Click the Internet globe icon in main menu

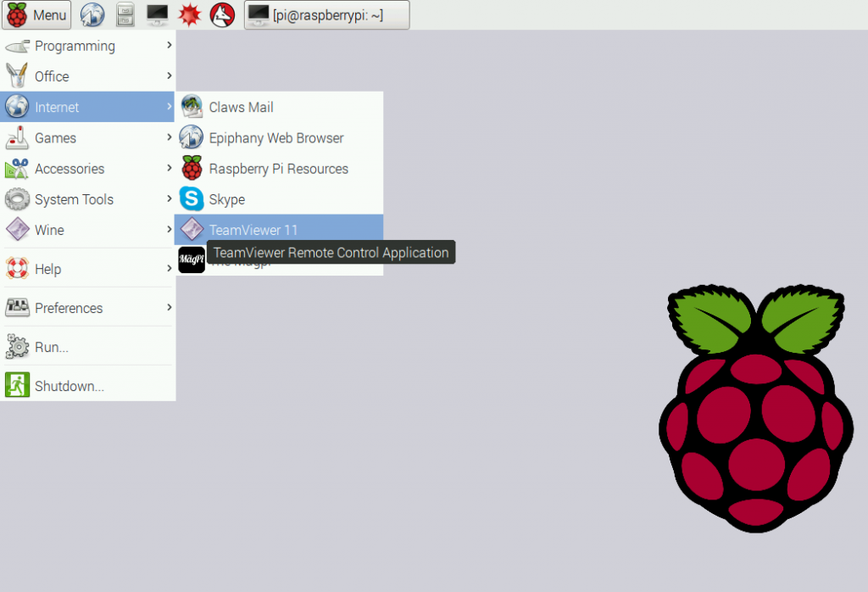tap(17, 106)
